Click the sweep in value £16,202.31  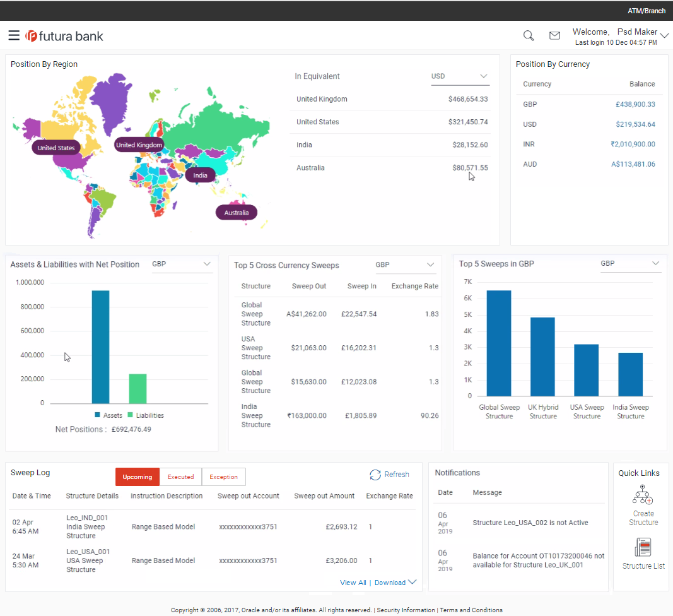click(359, 348)
